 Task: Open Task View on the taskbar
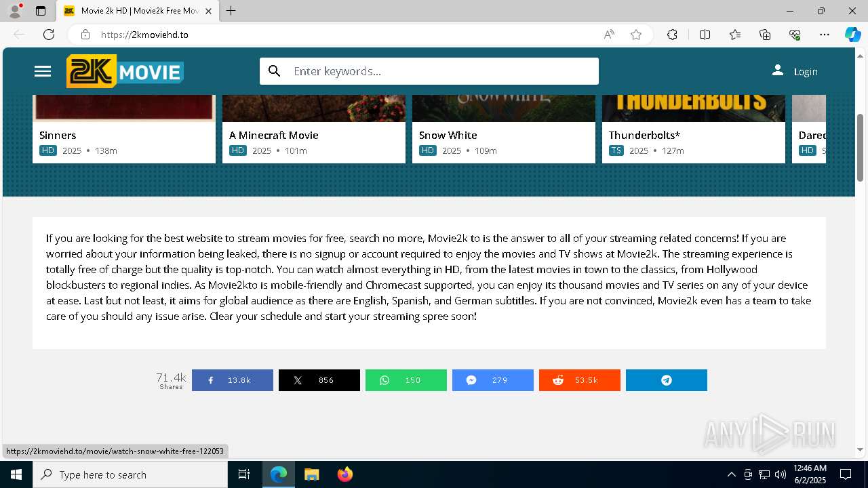click(244, 474)
